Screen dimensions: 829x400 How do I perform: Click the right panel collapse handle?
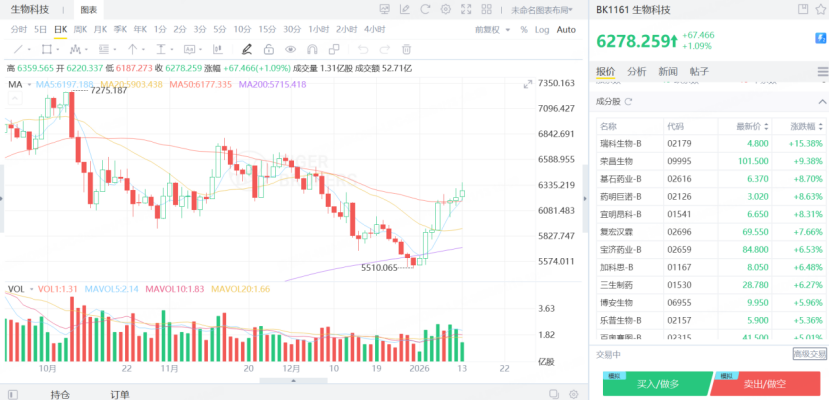[x=585, y=198]
